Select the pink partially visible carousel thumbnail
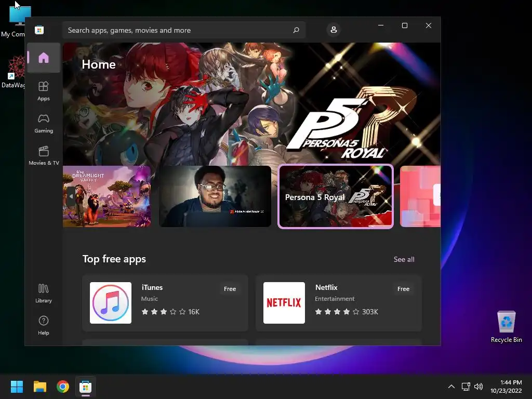 [420, 196]
